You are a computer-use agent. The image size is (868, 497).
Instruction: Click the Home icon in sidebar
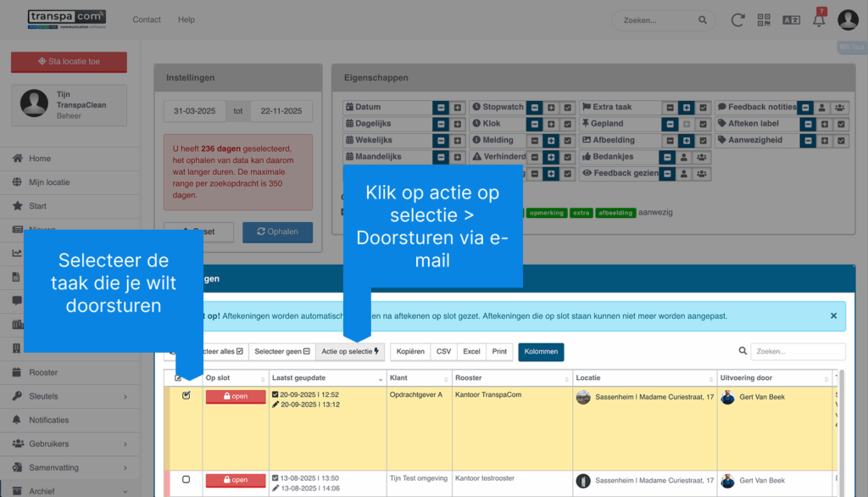click(x=19, y=159)
